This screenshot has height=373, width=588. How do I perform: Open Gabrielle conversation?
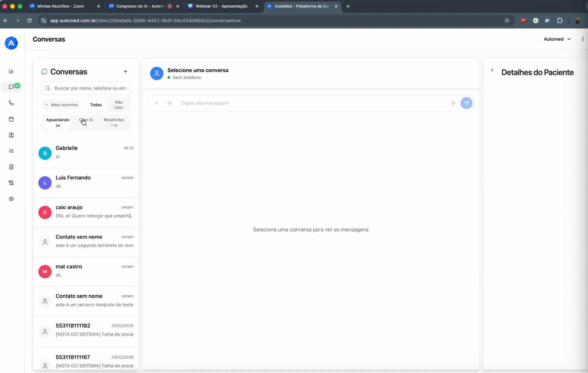tap(86, 153)
